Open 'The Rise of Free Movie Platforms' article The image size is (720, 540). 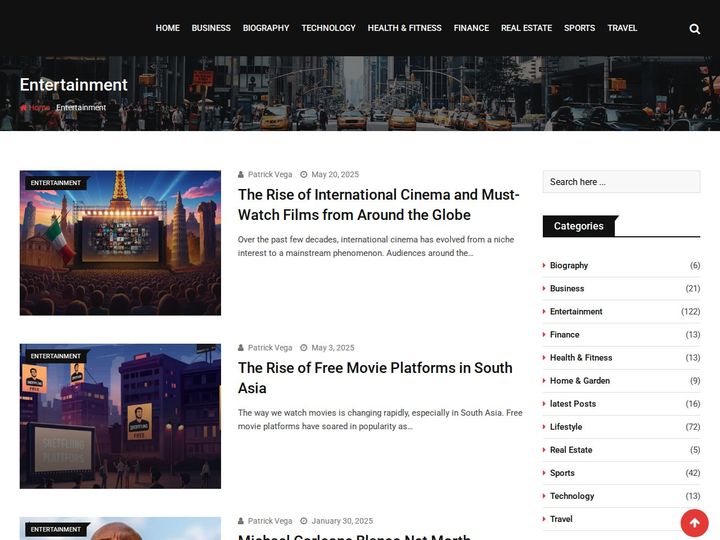click(375, 377)
